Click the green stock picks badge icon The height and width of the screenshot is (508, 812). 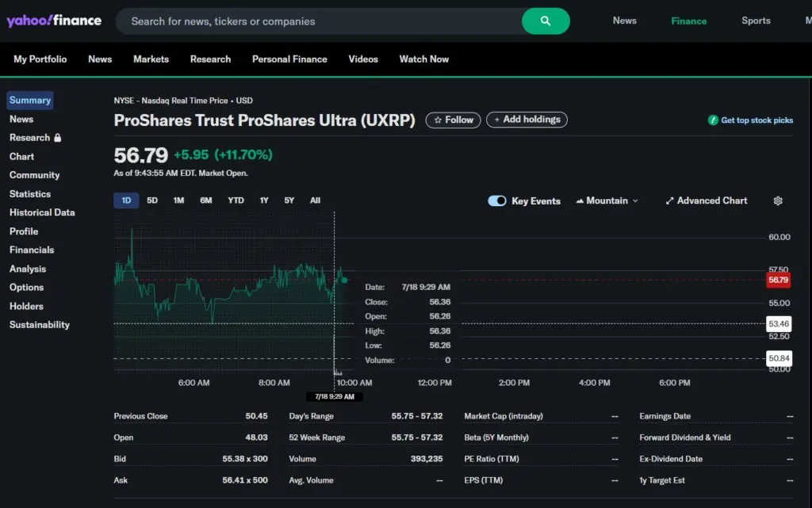[x=713, y=120]
